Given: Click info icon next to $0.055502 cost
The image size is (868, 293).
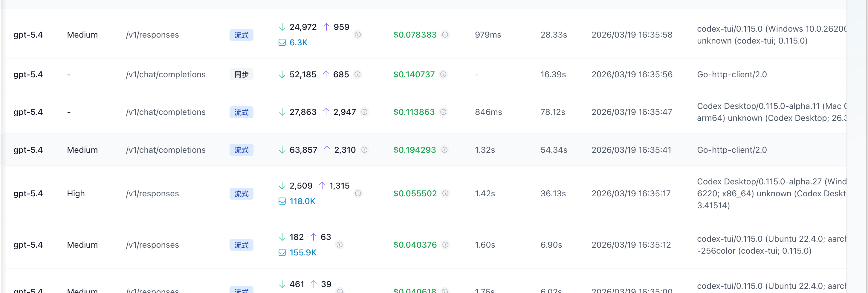Looking at the screenshot, I should (x=445, y=193).
